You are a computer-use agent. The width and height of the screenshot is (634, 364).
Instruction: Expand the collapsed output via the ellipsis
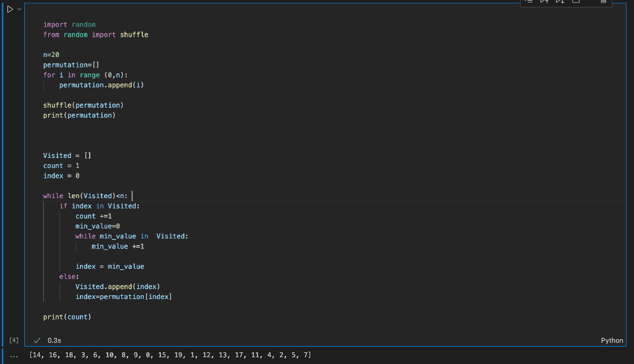[x=14, y=355]
